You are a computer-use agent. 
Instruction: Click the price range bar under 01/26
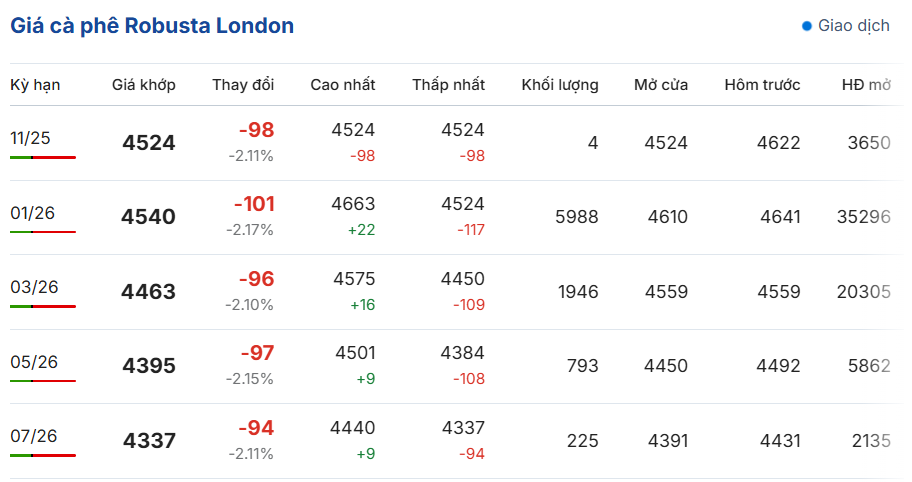(x=43, y=232)
